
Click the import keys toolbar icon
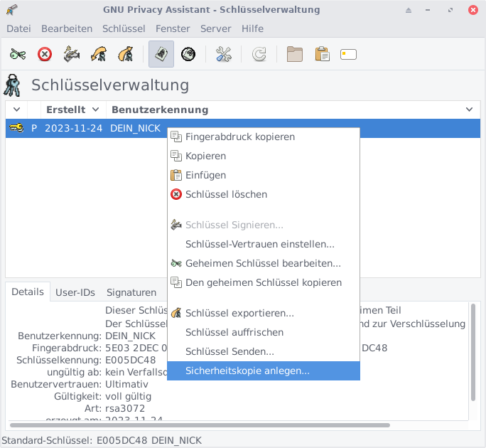[x=99, y=54]
